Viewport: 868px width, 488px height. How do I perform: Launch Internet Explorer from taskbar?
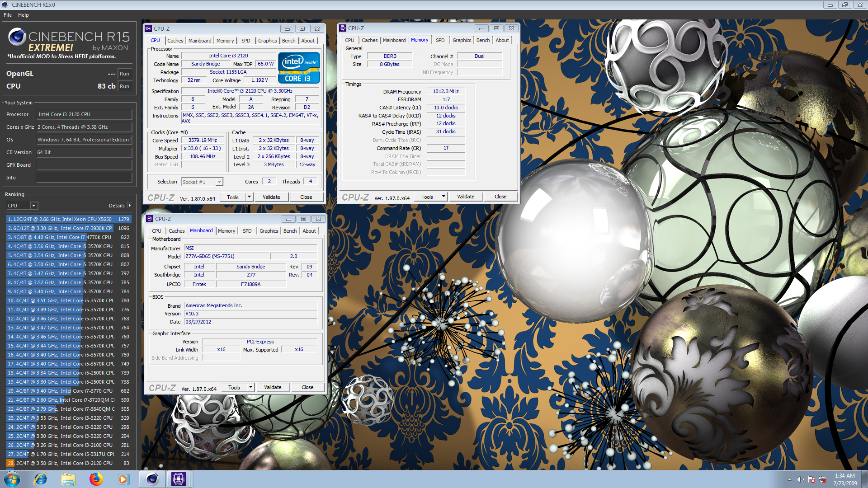[x=41, y=479]
